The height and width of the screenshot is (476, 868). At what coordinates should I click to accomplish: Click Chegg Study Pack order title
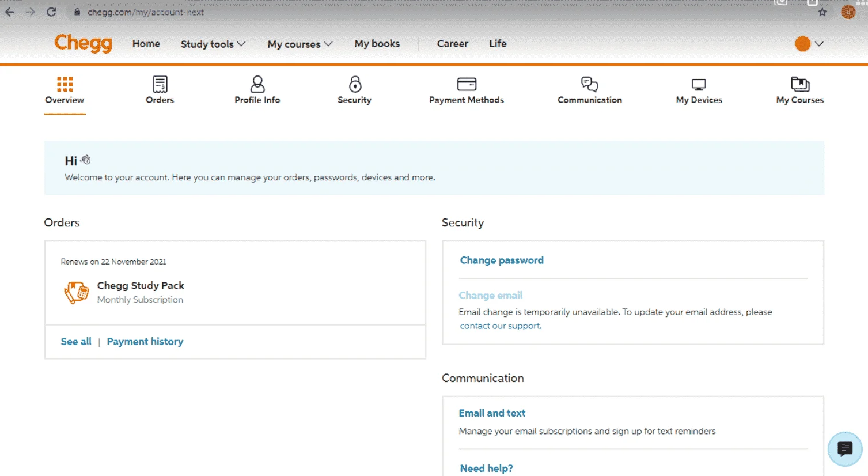pos(141,286)
